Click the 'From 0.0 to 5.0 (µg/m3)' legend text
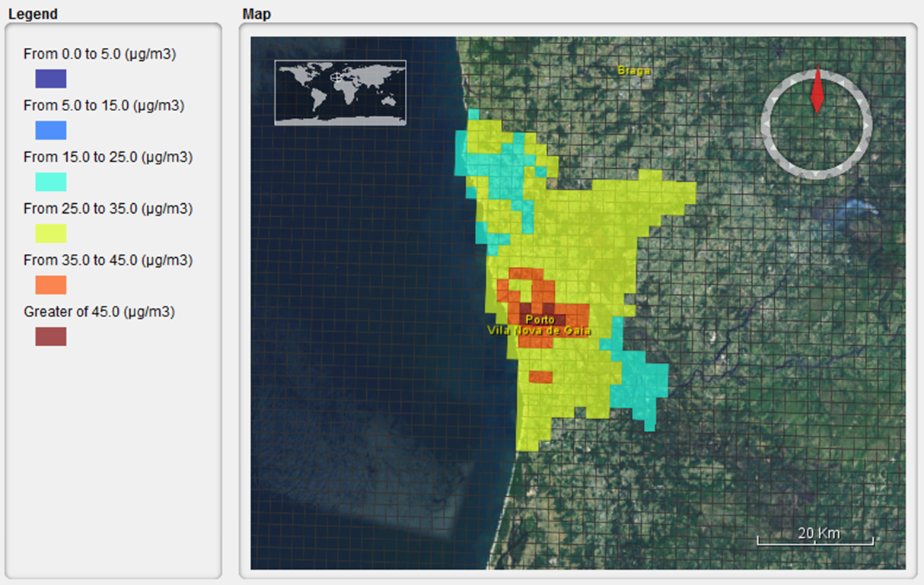 pyautogui.click(x=100, y=54)
